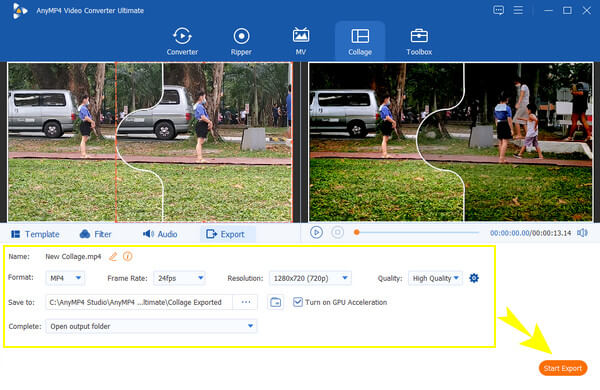The width and height of the screenshot is (600, 390).
Task: Open the hamburger menu in title bar
Action: pyautogui.click(x=518, y=10)
